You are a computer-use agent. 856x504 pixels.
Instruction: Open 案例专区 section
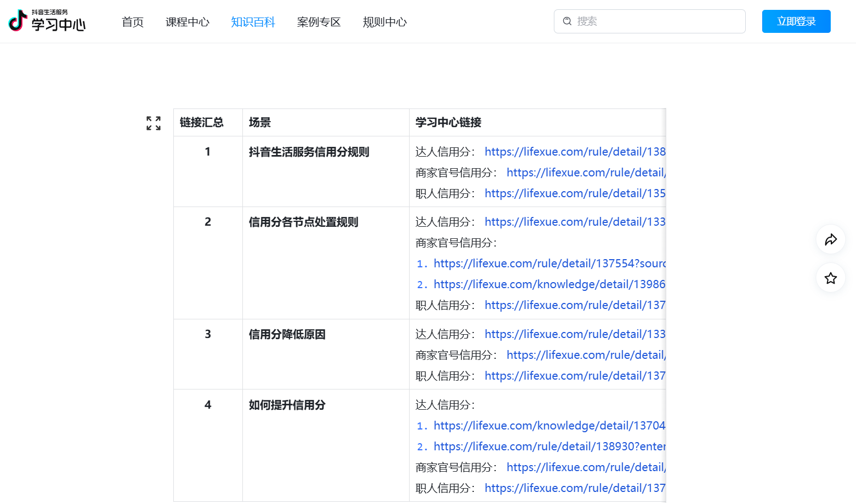click(x=319, y=22)
